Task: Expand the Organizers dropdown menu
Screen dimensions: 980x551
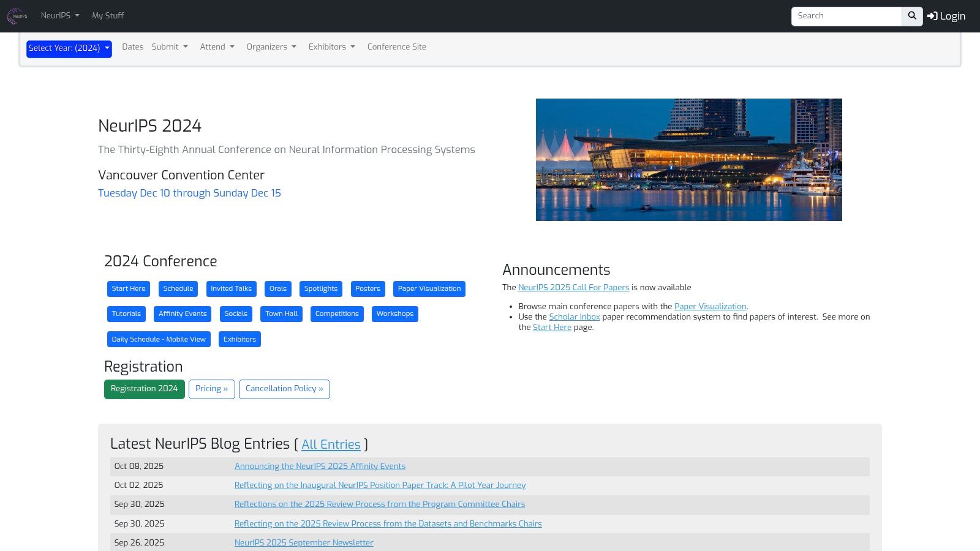Action: click(271, 47)
